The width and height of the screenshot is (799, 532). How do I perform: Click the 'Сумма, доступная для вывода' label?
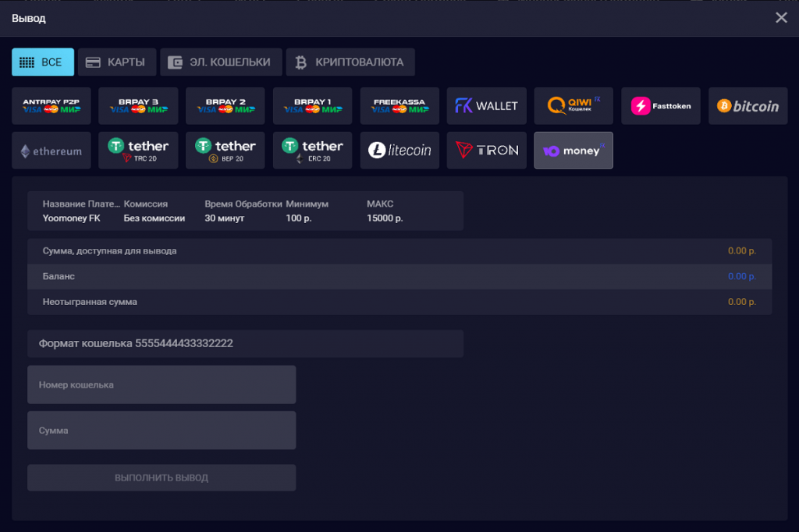click(109, 250)
